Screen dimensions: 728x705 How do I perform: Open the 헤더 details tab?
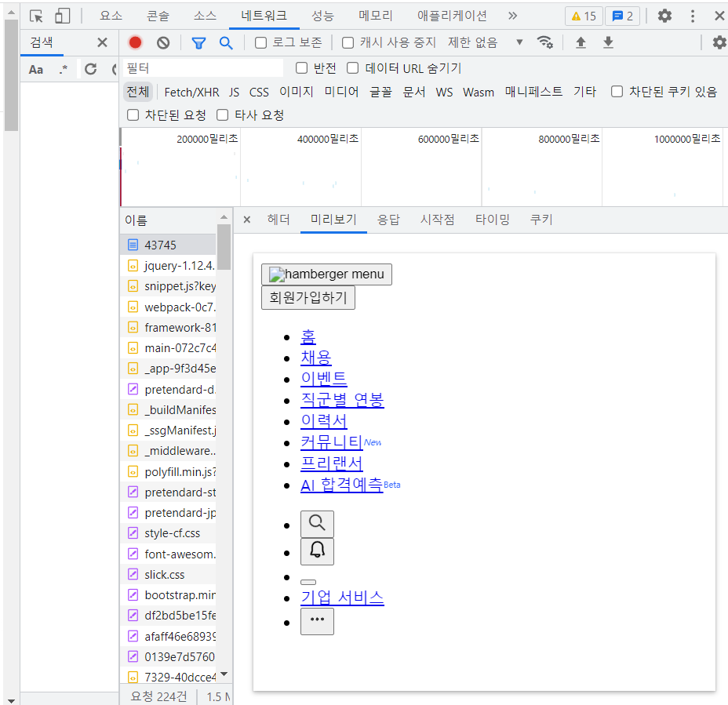coord(278,220)
